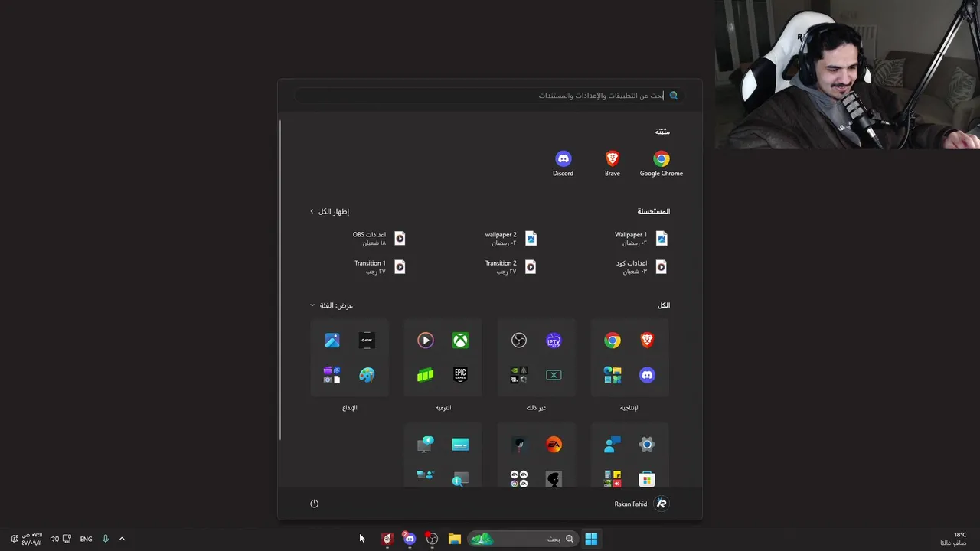Open recommended file Wallpaper 1
The width and height of the screenshot is (980, 551).
[640, 239]
